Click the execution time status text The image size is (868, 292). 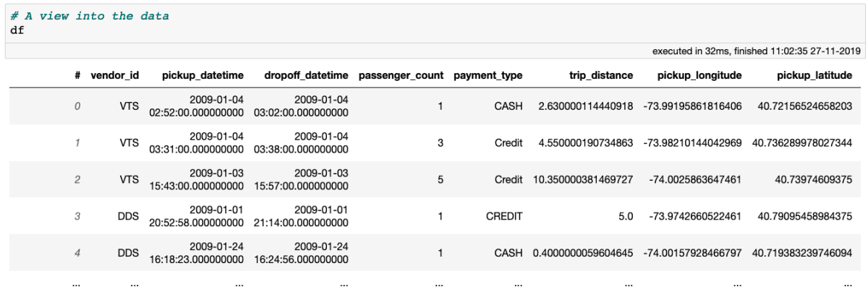[756, 51]
